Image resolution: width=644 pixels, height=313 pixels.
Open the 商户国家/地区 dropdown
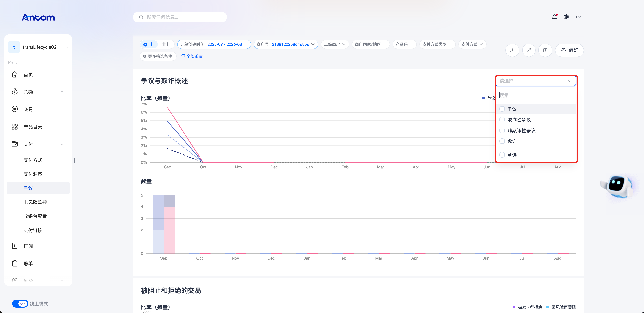coord(370,44)
